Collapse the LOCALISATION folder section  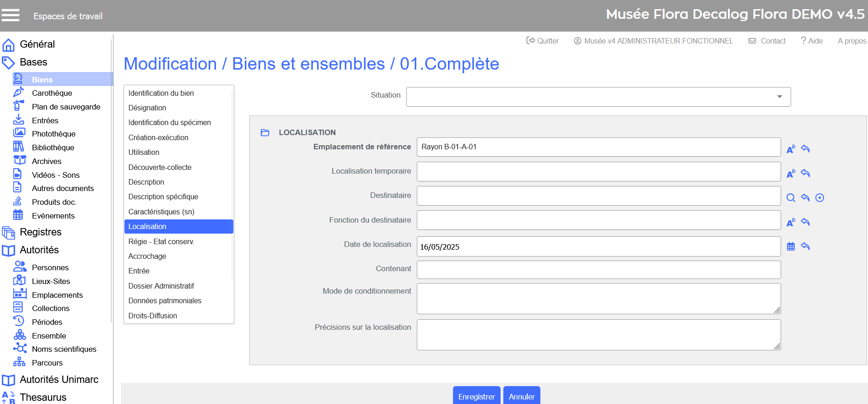coord(265,133)
